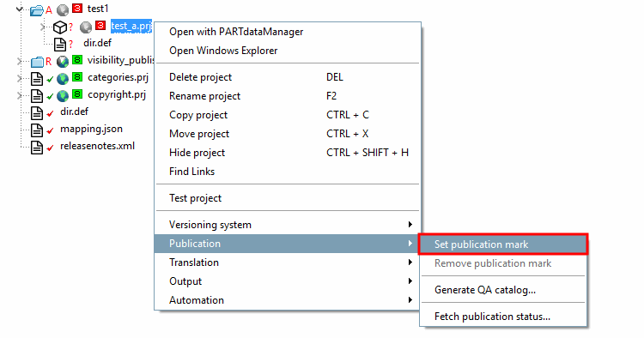Select mapping.json file in tree
Screen dimensions: 644x338
(x=91, y=130)
